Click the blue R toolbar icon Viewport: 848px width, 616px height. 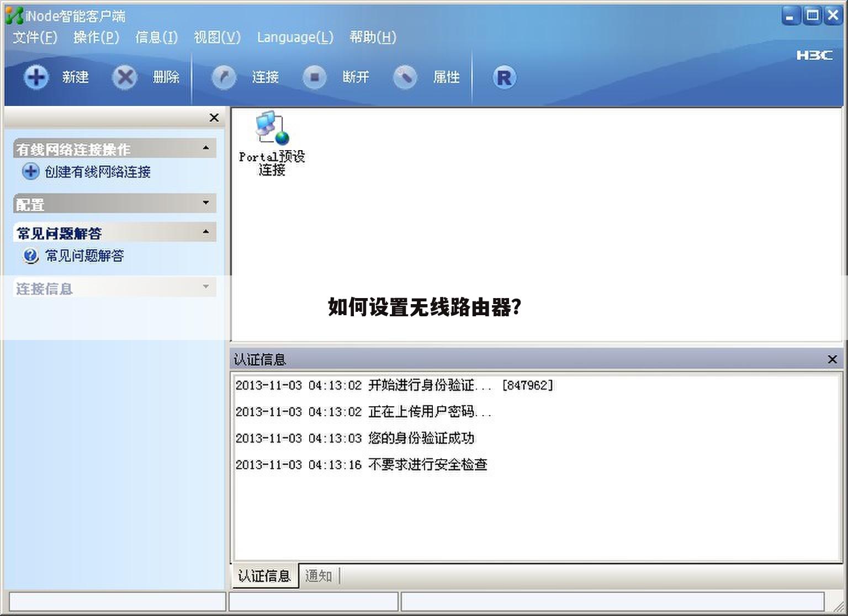pyautogui.click(x=504, y=77)
